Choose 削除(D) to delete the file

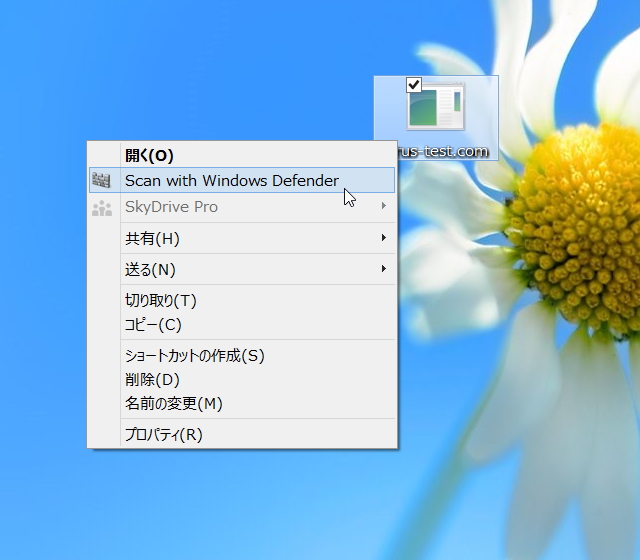[x=242, y=380]
